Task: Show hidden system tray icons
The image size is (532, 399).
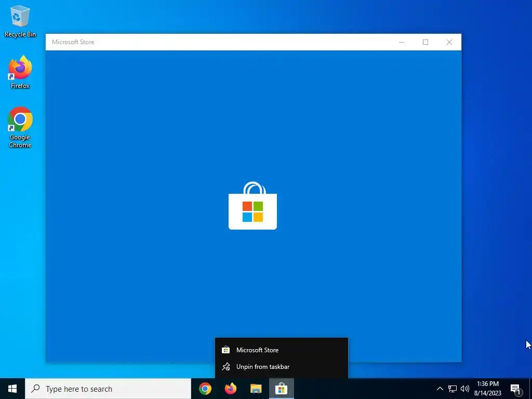Action: (440, 389)
